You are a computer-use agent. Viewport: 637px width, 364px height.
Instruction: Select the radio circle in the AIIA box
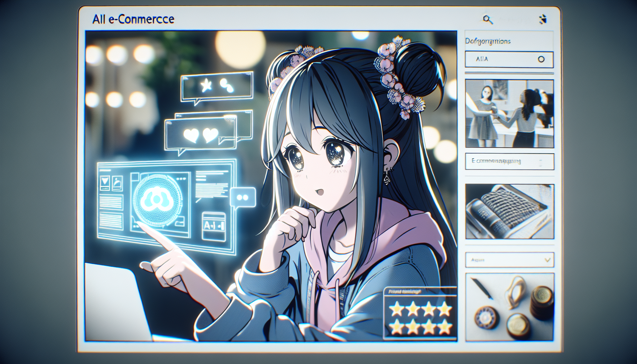[x=541, y=59]
